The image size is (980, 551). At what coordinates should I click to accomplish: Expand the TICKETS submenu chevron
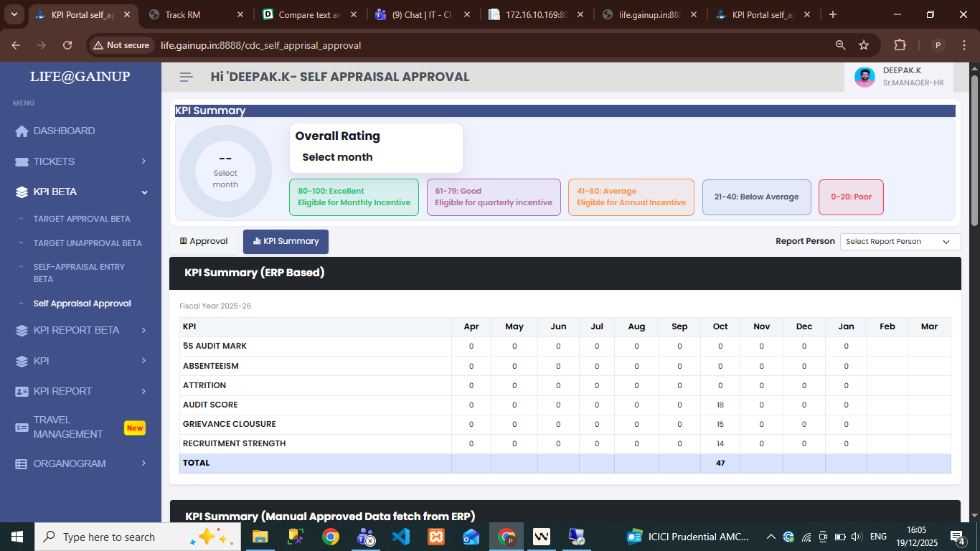tap(144, 162)
